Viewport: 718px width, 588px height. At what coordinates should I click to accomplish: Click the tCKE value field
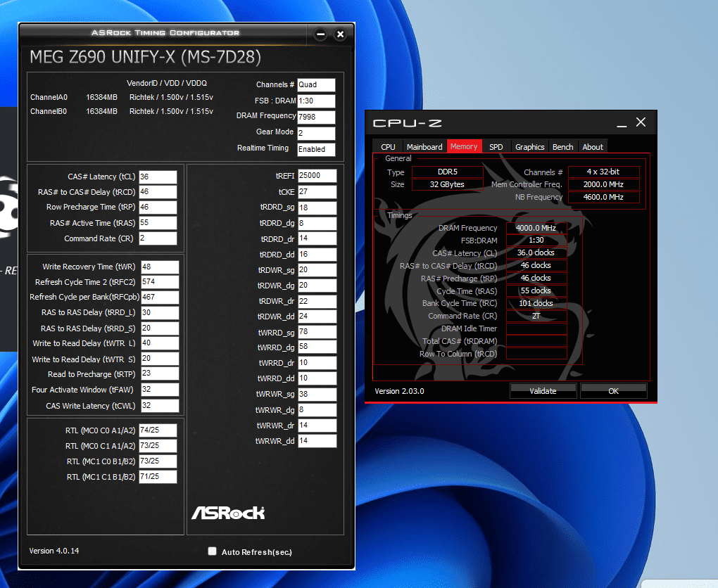pos(317,192)
